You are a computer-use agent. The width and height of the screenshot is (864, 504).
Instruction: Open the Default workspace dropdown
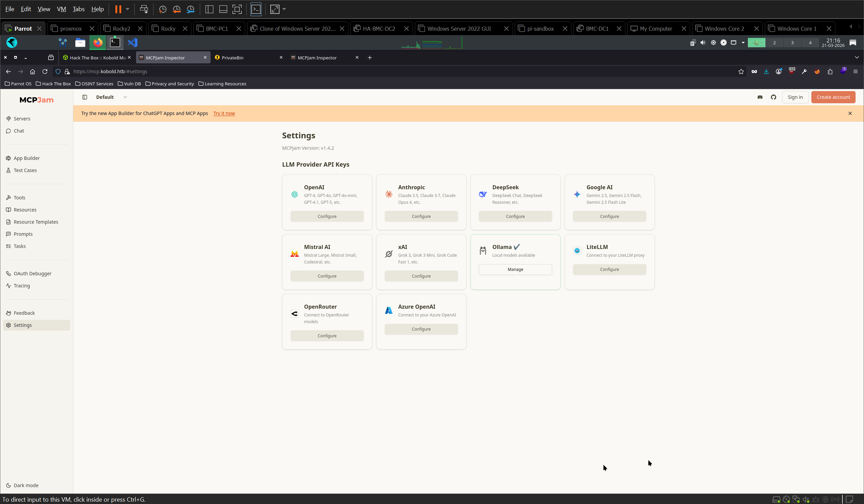[111, 97]
